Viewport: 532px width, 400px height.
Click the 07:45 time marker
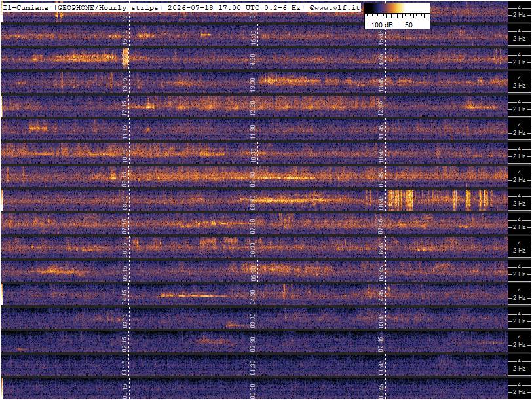pos(381,227)
